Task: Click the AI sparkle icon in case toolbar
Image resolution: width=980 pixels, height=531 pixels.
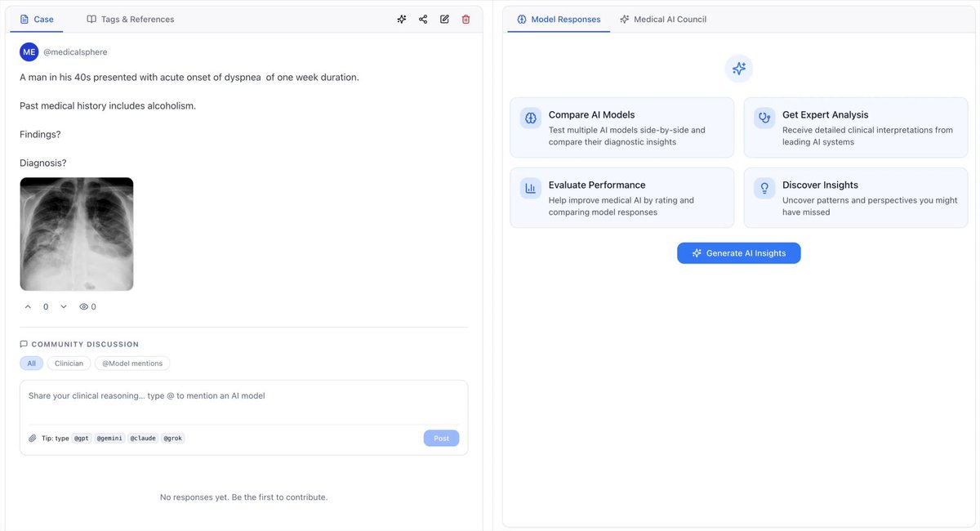Action: tap(402, 19)
